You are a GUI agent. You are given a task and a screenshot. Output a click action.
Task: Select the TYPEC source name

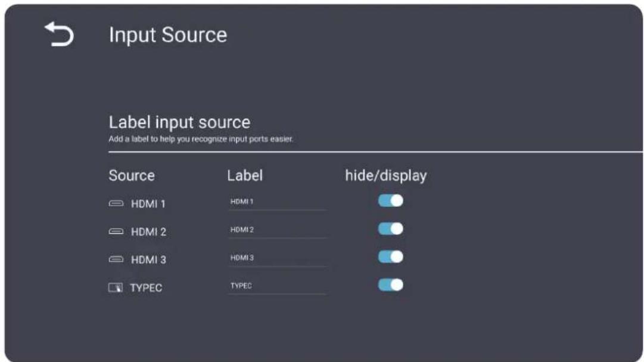[x=146, y=288]
